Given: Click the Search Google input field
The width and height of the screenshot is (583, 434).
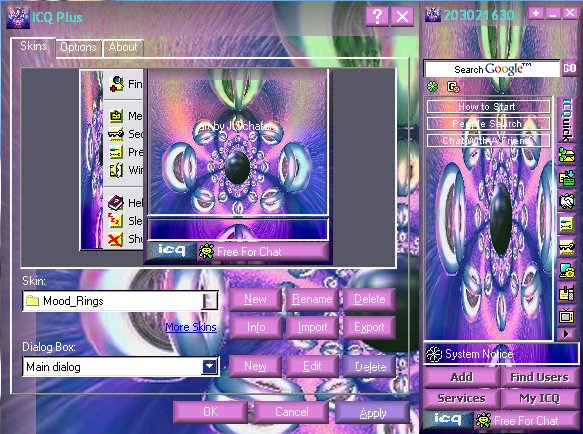Looking at the screenshot, I should pyautogui.click(x=492, y=69).
